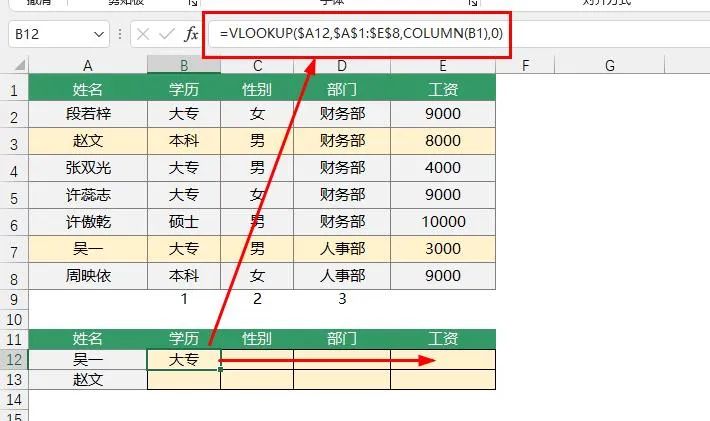Viewport: 710px width, 421px height.
Task: Click the Cancel X icon in formula bar
Action: [x=143, y=34]
